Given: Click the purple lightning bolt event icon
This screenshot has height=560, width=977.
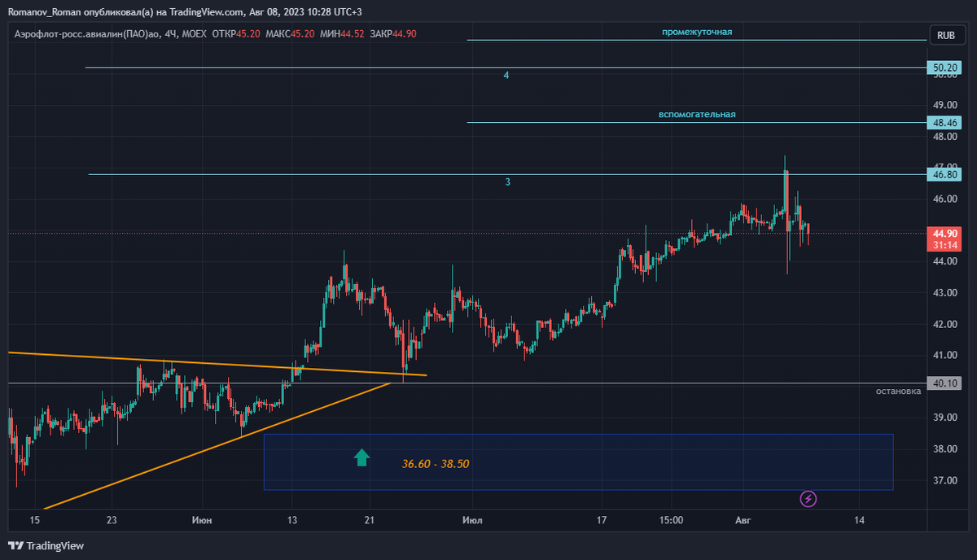Looking at the screenshot, I should coord(809,498).
